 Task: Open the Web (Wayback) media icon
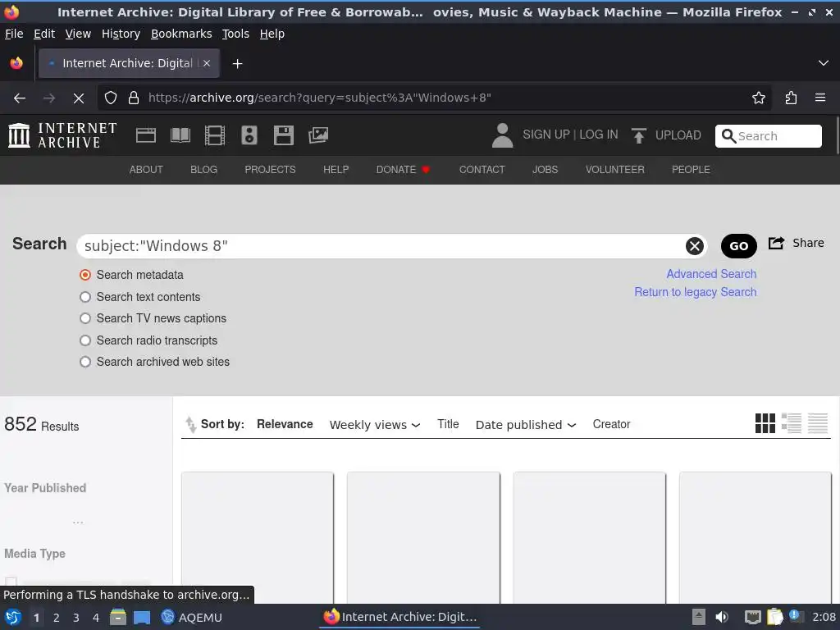[146, 135]
